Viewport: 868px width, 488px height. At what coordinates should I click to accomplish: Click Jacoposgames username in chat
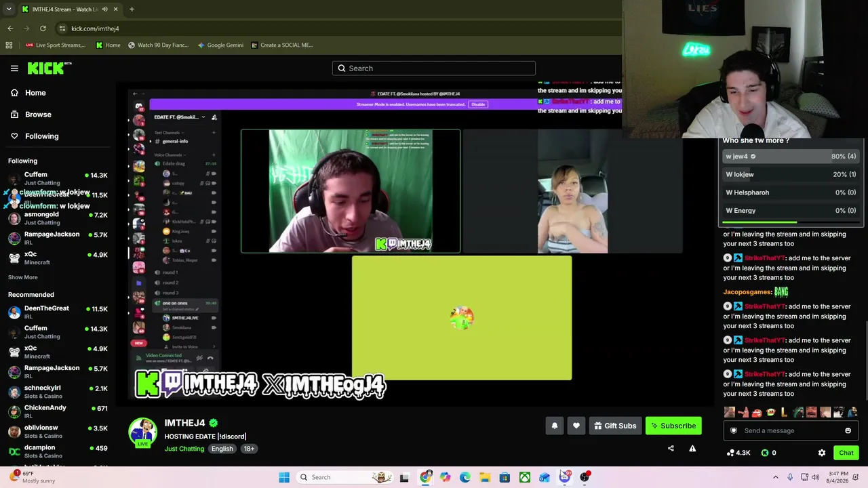[x=747, y=292]
